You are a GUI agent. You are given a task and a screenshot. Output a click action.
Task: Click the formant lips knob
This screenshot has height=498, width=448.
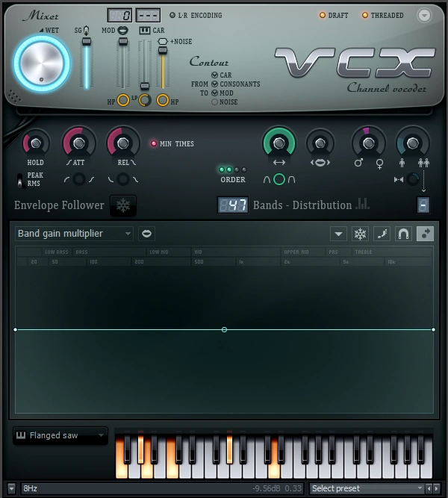(320, 143)
